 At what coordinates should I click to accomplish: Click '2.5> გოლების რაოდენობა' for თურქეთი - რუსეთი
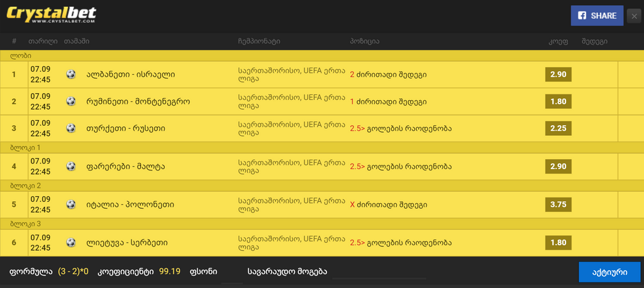pyautogui.click(x=401, y=128)
